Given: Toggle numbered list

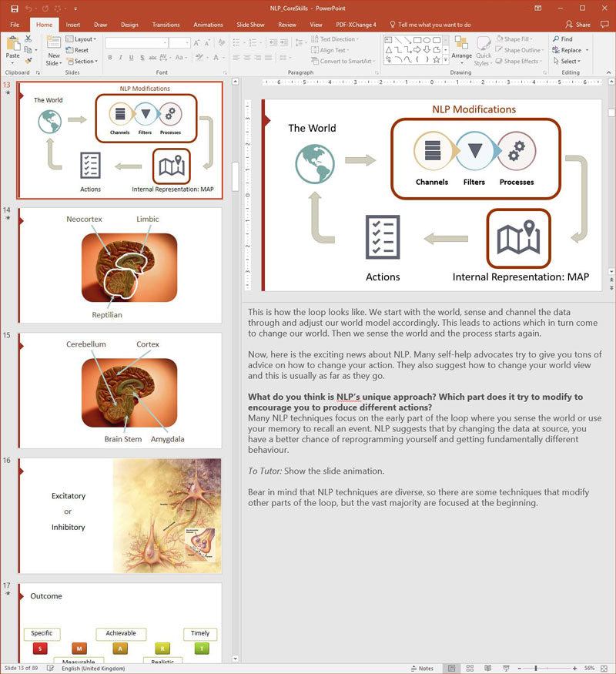Looking at the screenshot, I should pos(253,42).
